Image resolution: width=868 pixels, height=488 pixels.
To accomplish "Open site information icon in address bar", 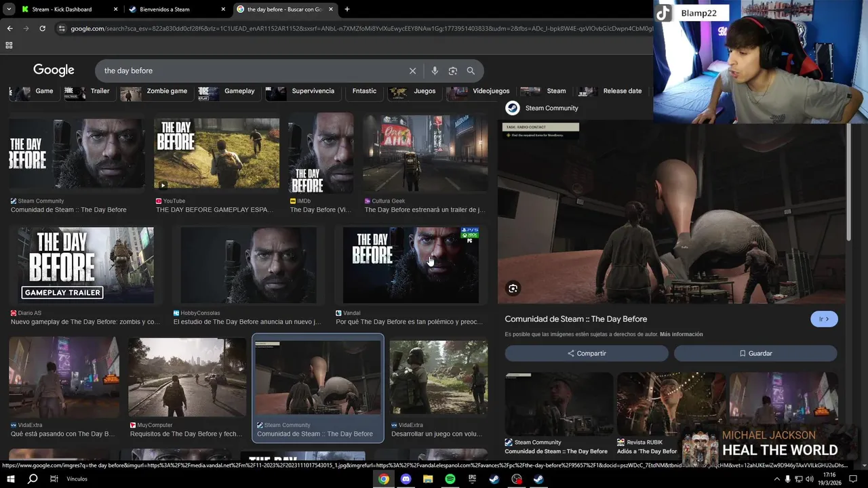I will click(x=62, y=28).
